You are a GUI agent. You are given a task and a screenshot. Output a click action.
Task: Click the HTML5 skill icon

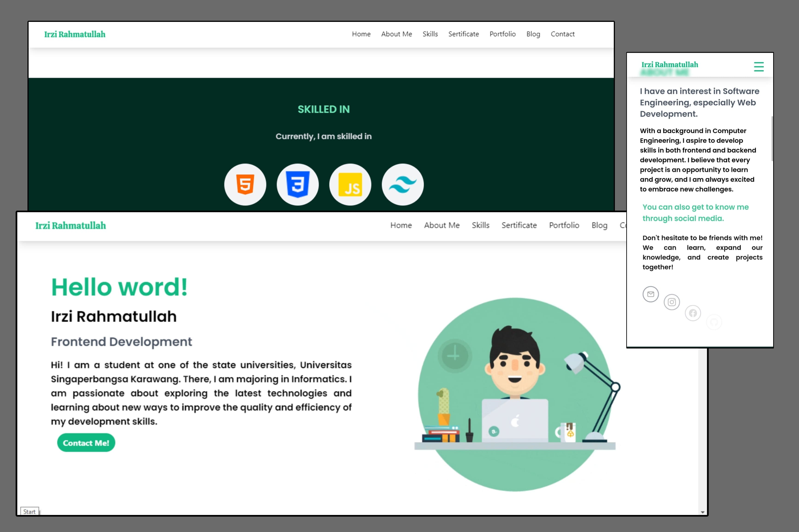[245, 184]
